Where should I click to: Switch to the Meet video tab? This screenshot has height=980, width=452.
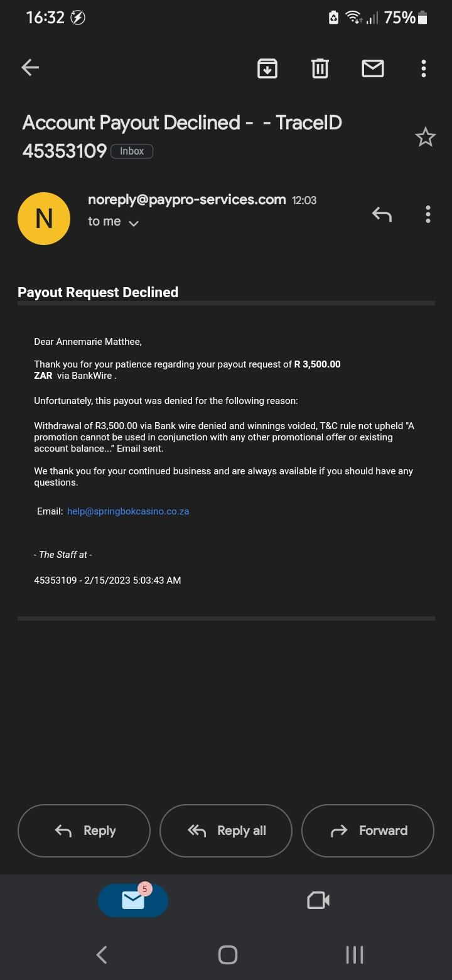click(318, 900)
